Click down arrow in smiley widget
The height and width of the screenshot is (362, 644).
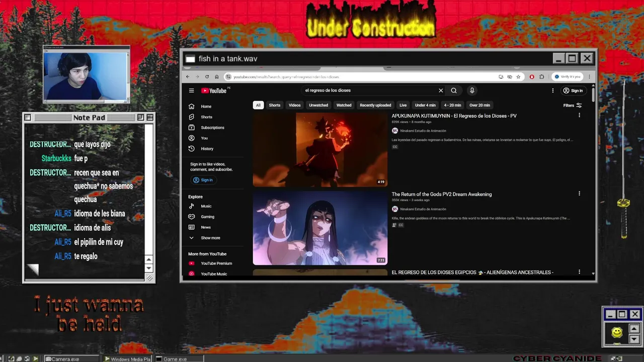[634, 339]
